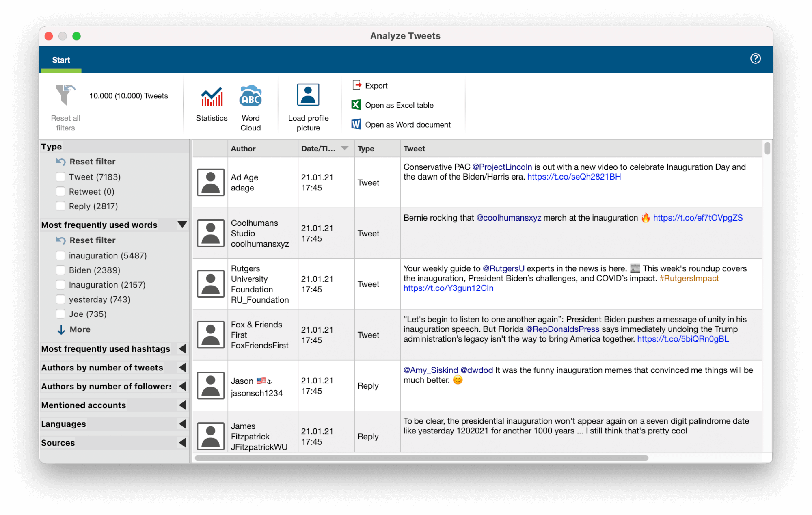The image size is (812, 515).
Task: Click the profile avatar of Fox & Friends First
Action: 210,335
